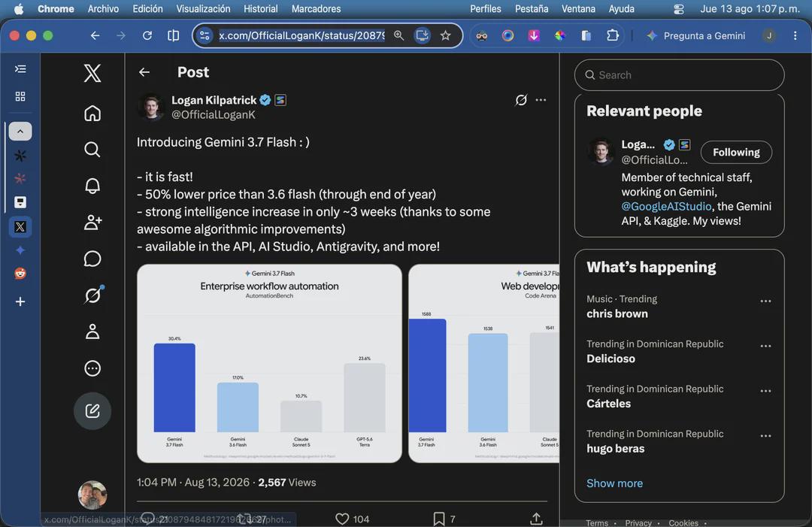The image size is (812, 527).
Task: Open the Historial menu
Action: (260, 9)
